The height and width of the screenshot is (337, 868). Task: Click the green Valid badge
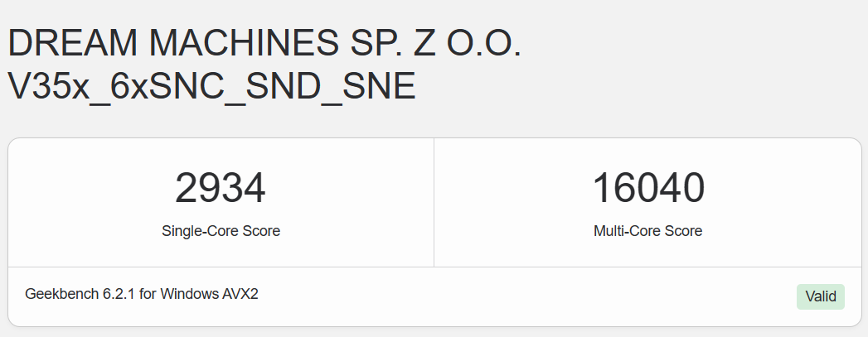coord(820,296)
